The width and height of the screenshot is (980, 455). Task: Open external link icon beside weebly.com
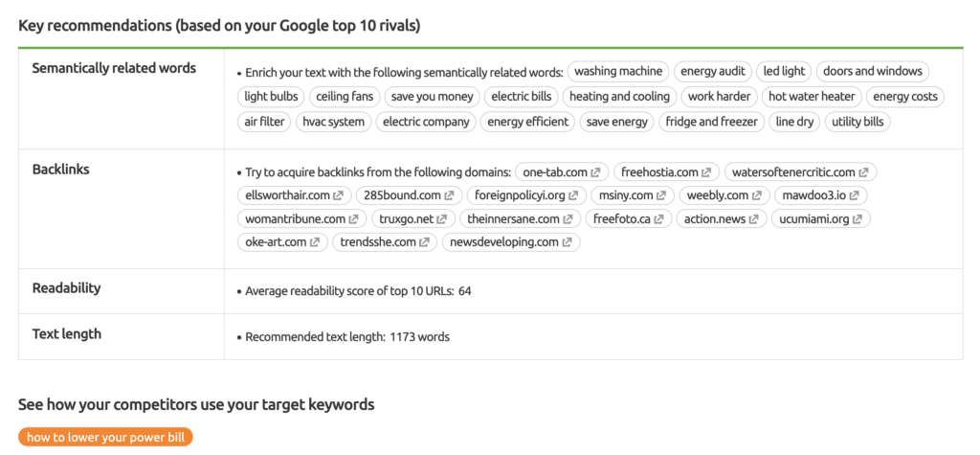pyautogui.click(x=757, y=196)
